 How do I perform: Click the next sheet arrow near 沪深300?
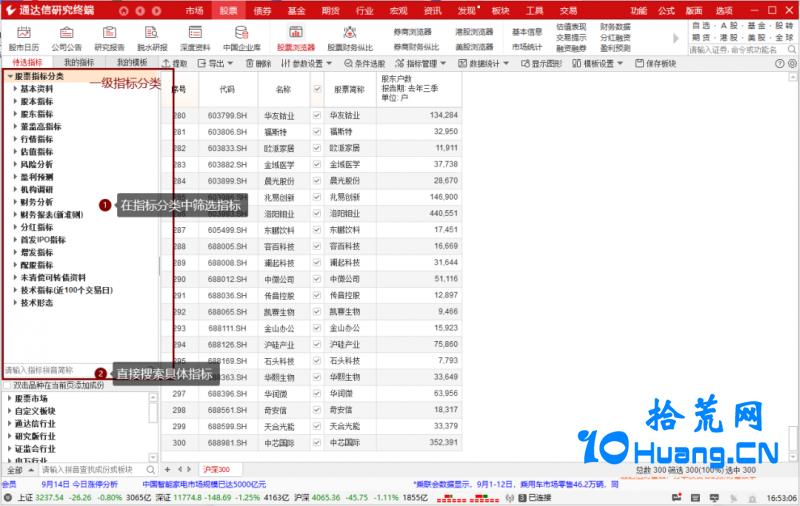[189, 469]
